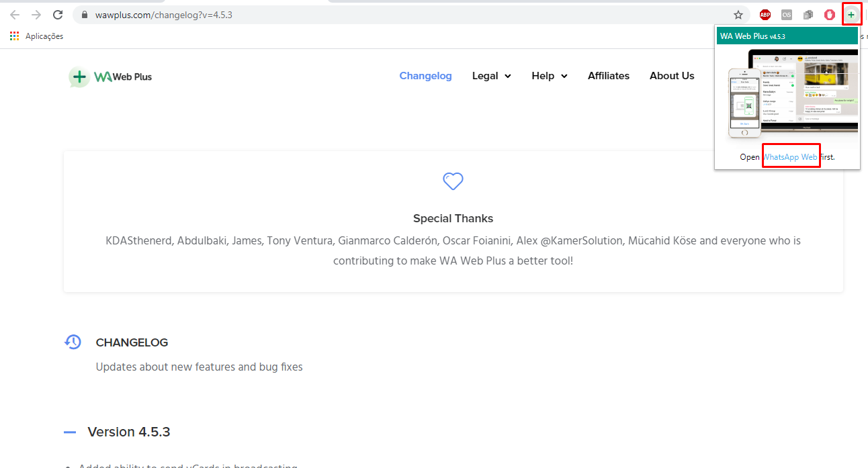Click the browser forward arrow
Screen dimensions: 868x468
coord(36,15)
